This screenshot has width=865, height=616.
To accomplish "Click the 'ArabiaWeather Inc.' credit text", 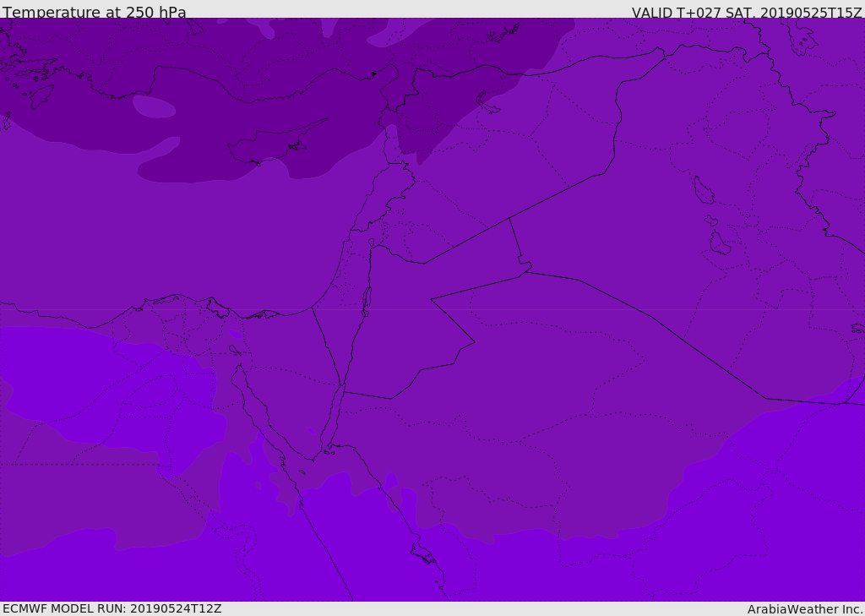I will [x=804, y=609].
